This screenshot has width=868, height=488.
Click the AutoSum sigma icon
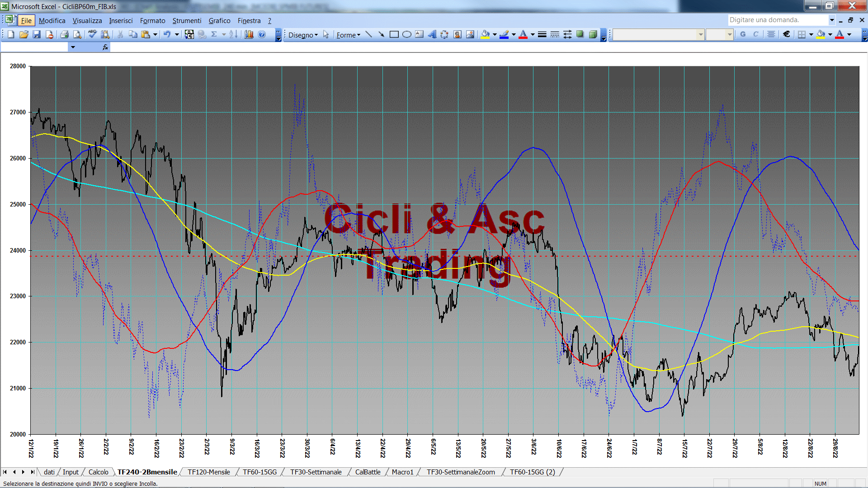click(214, 34)
